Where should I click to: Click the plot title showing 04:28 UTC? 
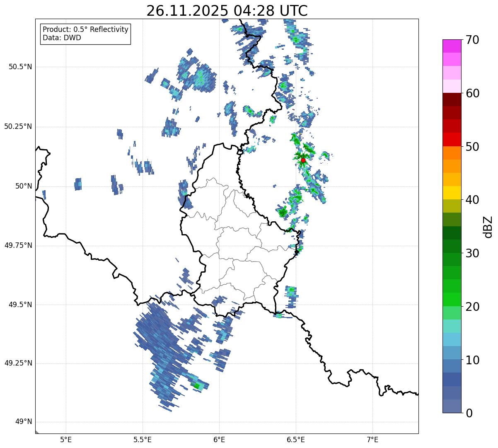tap(227, 11)
